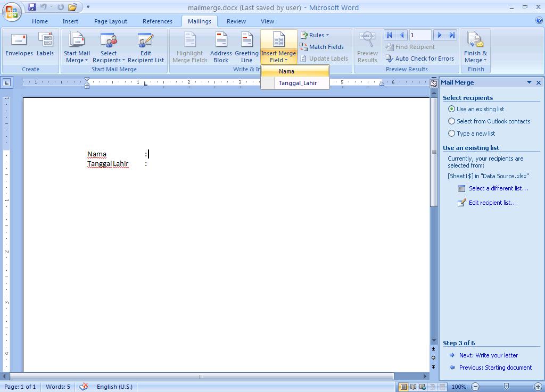Click Select a different list link
545x392 pixels.
click(498, 188)
